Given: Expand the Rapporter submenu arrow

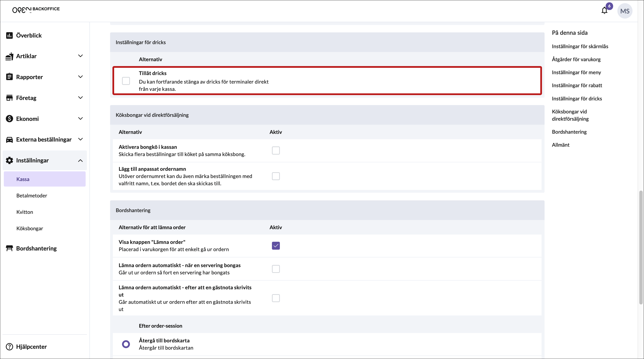Looking at the screenshot, I should pos(80,77).
